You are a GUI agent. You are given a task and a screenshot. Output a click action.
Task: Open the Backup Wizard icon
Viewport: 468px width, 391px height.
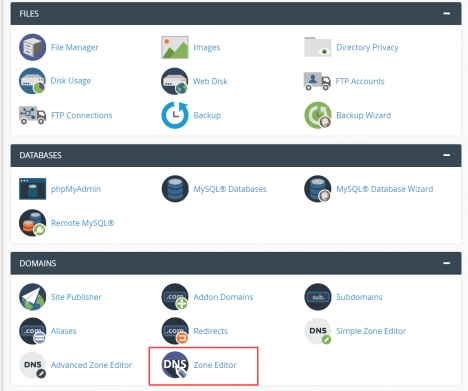coord(318,115)
